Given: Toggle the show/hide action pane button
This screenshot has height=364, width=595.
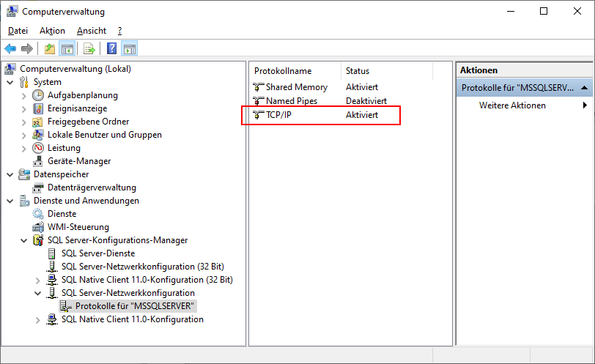Looking at the screenshot, I should click(130, 49).
